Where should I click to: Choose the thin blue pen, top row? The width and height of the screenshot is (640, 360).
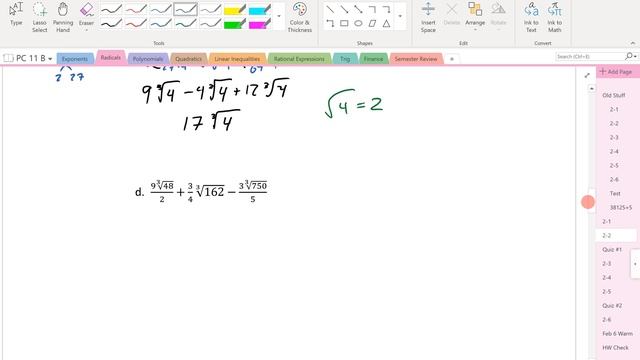[x=161, y=9]
